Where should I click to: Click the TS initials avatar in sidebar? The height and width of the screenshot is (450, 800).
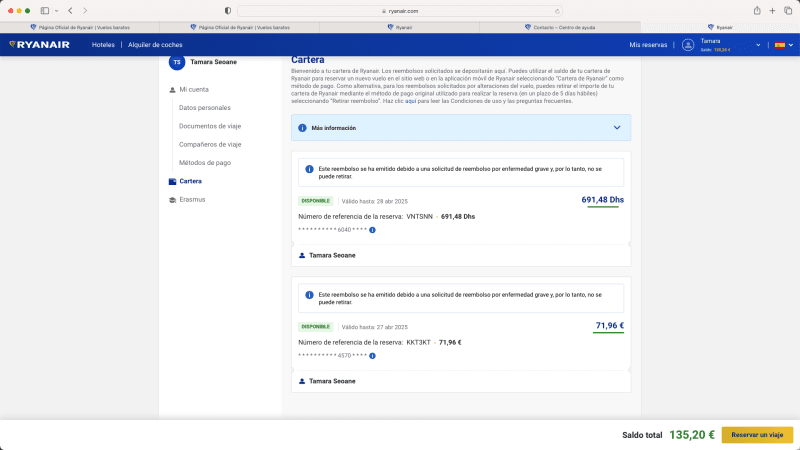177,62
